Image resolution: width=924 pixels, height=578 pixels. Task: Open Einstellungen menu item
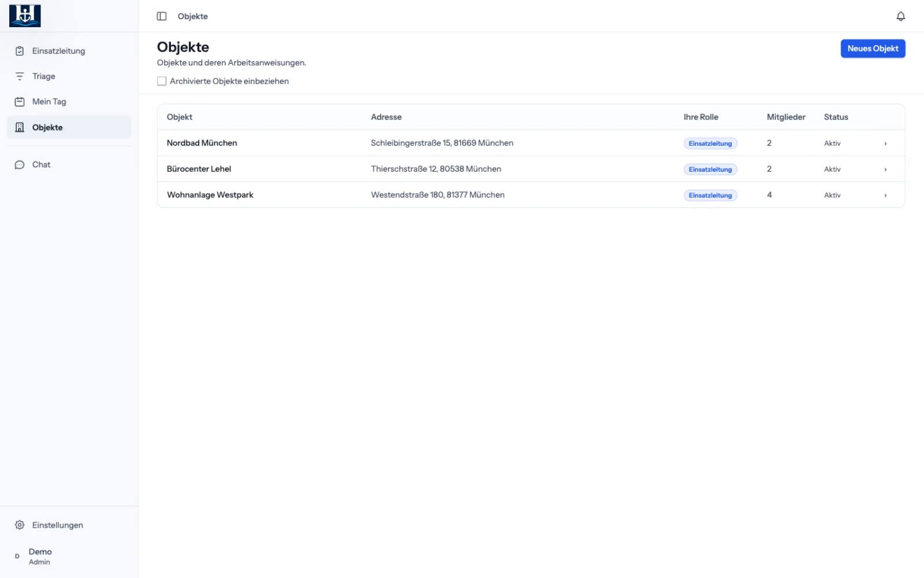click(69, 525)
